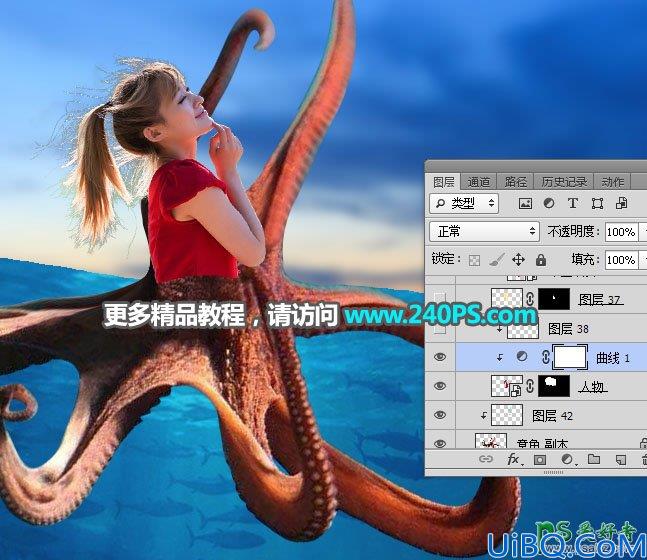This screenshot has height=560, width=647.
Task: Hide the 章鱼 副本 layer eye
Action: click(440, 443)
